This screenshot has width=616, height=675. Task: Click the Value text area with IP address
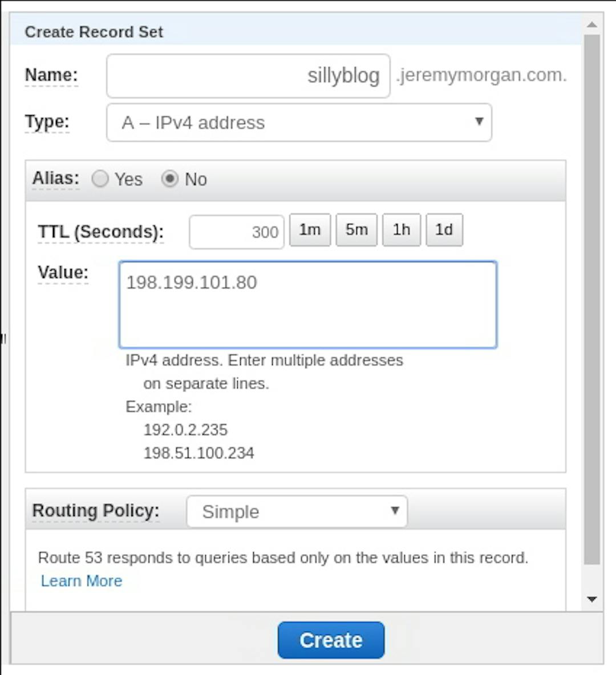click(x=307, y=304)
